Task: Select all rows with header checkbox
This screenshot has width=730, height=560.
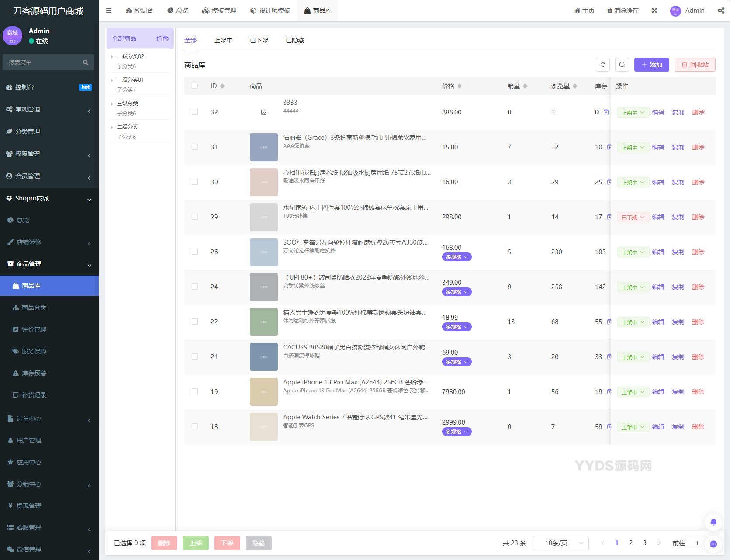Action: click(195, 86)
